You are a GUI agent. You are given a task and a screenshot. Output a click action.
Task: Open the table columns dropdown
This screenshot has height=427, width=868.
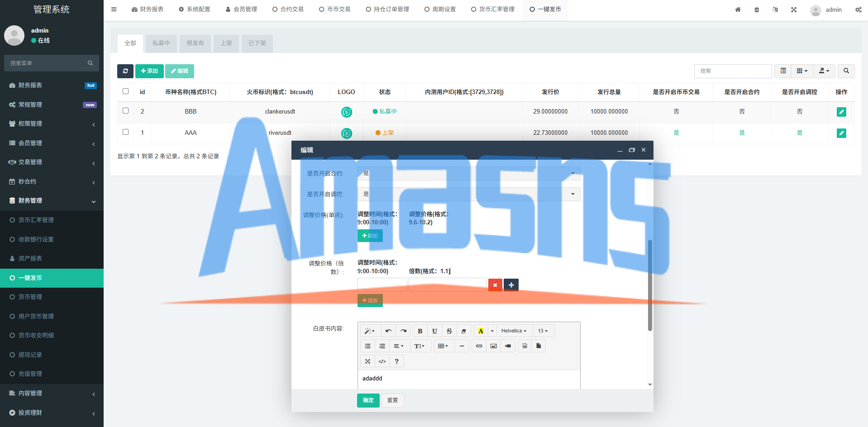pos(802,71)
